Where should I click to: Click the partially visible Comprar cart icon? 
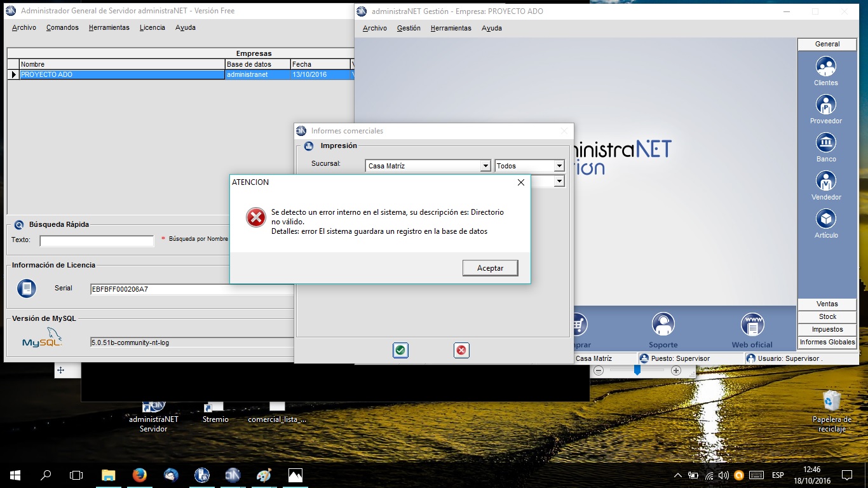[x=580, y=325]
